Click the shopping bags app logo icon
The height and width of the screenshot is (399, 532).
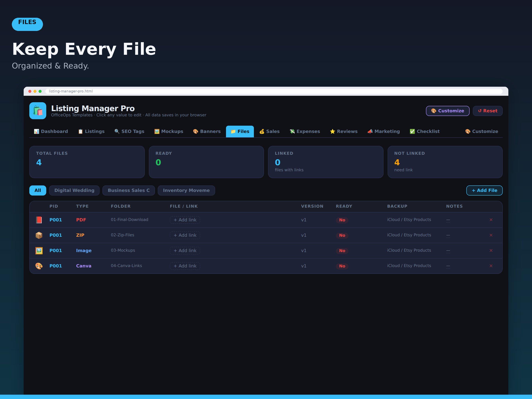[38, 111]
